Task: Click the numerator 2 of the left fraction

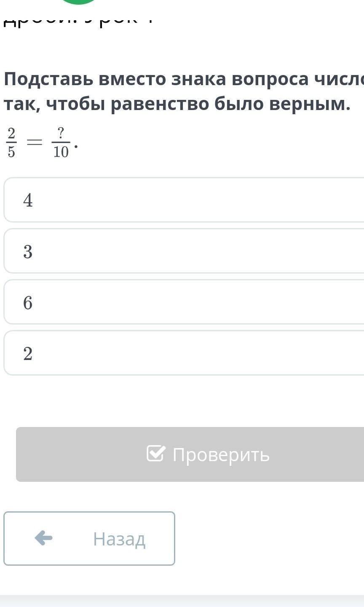Action: (x=11, y=134)
